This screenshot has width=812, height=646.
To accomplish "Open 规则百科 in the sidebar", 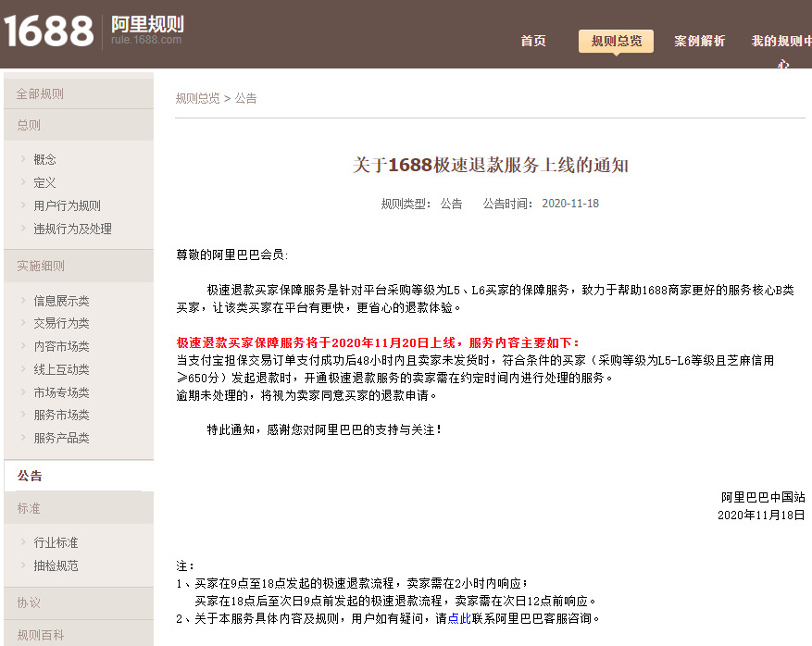I will coord(79,634).
